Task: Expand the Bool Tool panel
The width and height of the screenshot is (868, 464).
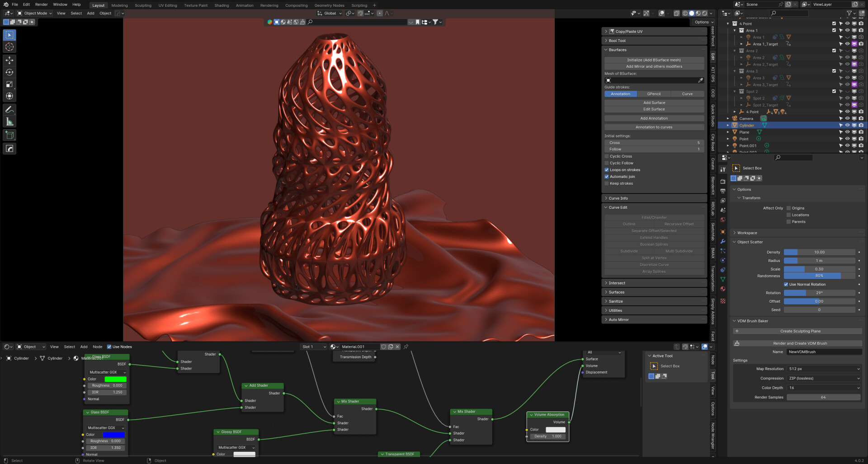Action: pos(617,41)
